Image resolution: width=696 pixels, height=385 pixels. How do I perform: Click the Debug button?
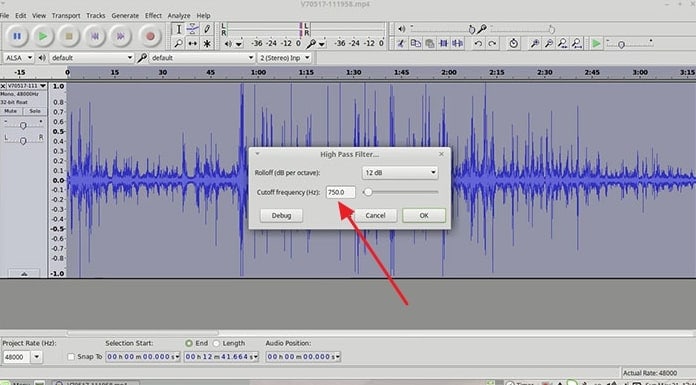[281, 215]
